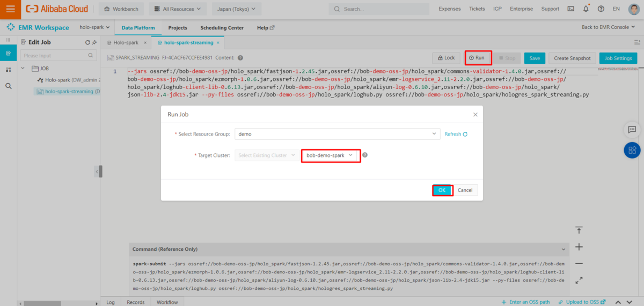This screenshot has width=644, height=306.
Task: Switch to the Data Platform tab
Action: coord(138,28)
